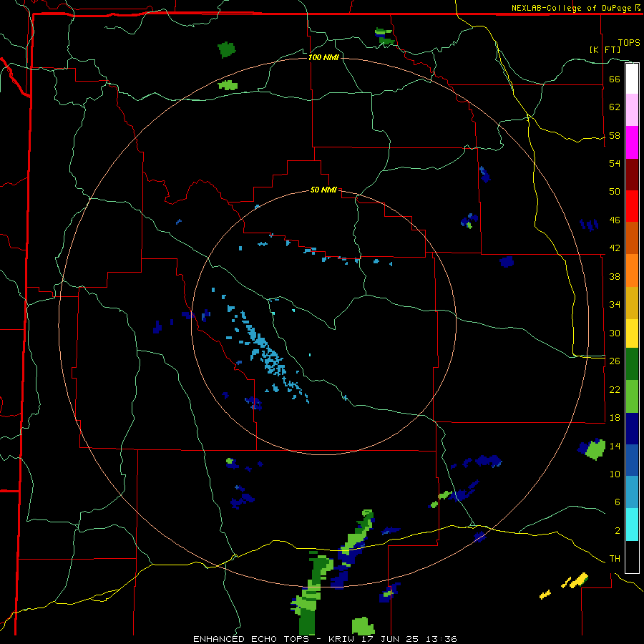This screenshot has height=644, width=644.
Task: Click the '62' legend value
Action: click(x=615, y=107)
